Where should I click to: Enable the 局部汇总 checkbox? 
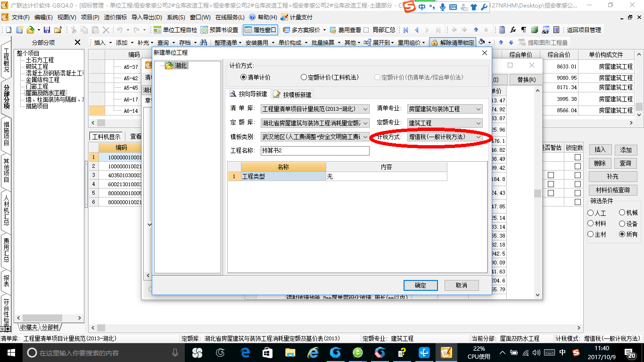(x=366, y=30)
